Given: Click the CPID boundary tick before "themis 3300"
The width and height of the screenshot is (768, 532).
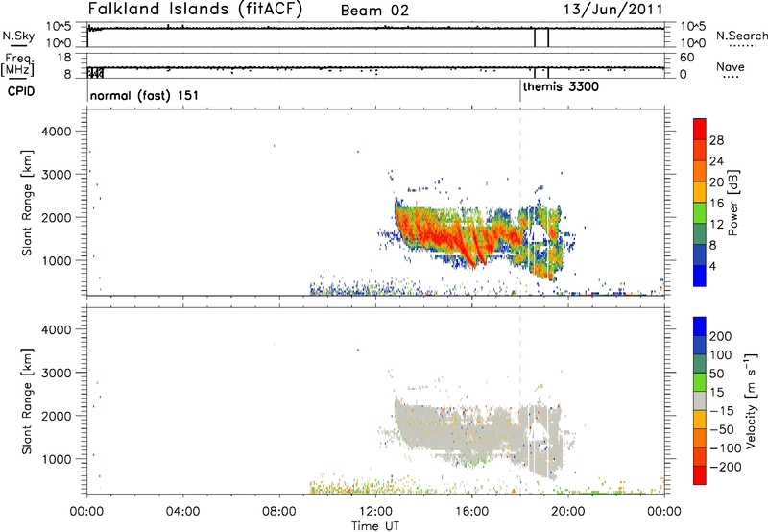Looking at the screenshot, I should [x=520, y=90].
